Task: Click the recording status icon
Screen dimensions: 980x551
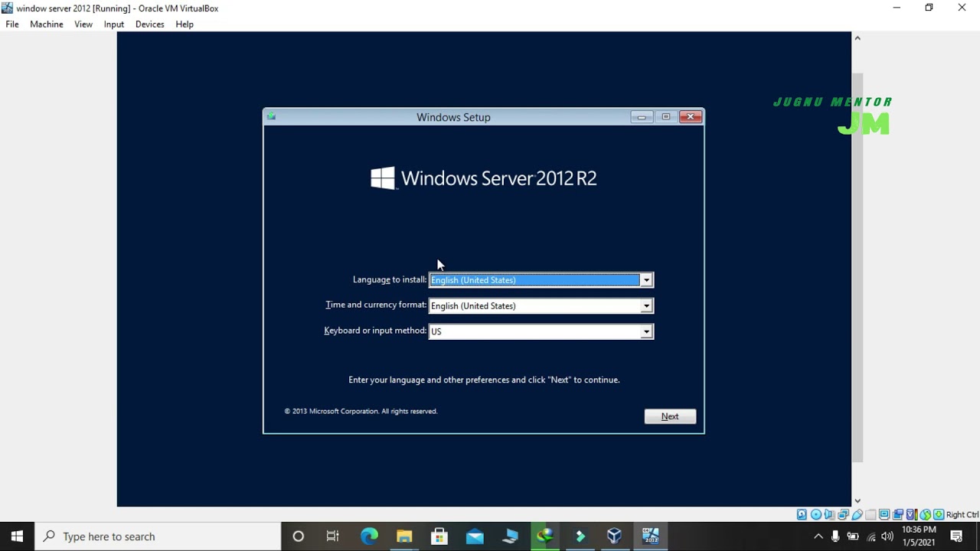Action: point(898,514)
